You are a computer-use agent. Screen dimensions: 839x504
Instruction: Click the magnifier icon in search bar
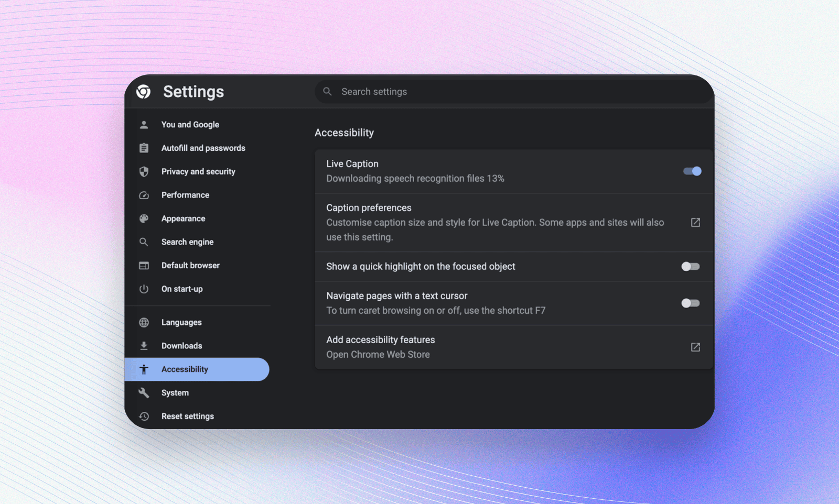(328, 92)
